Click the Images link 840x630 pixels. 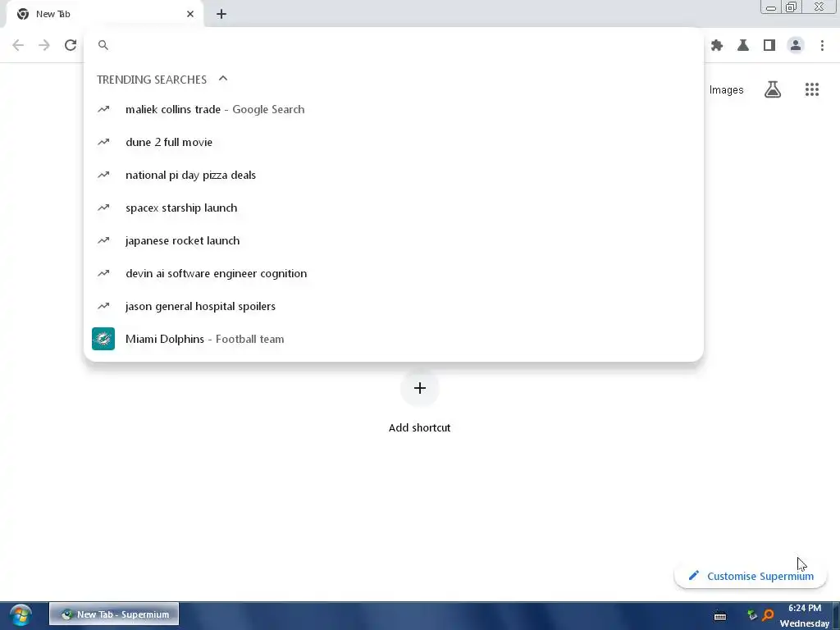[x=726, y=90]
